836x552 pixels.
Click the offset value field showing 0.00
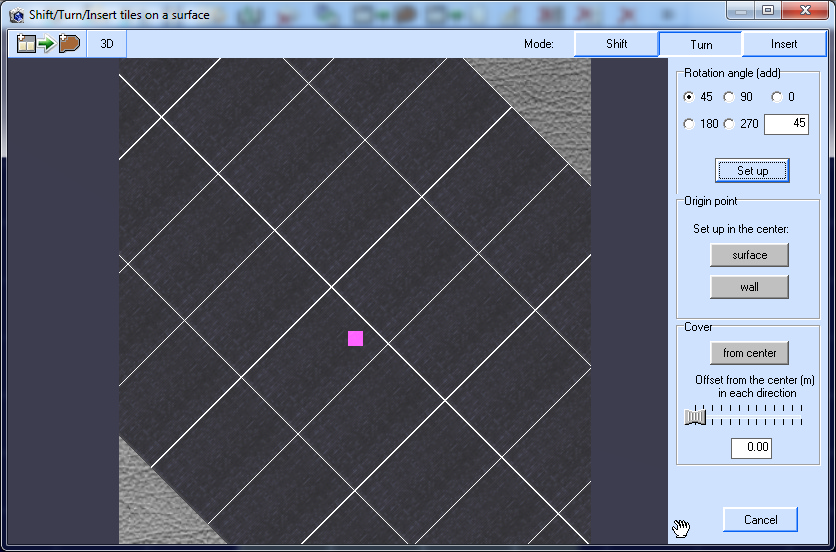pyautogui.click(x=751, y=447)
